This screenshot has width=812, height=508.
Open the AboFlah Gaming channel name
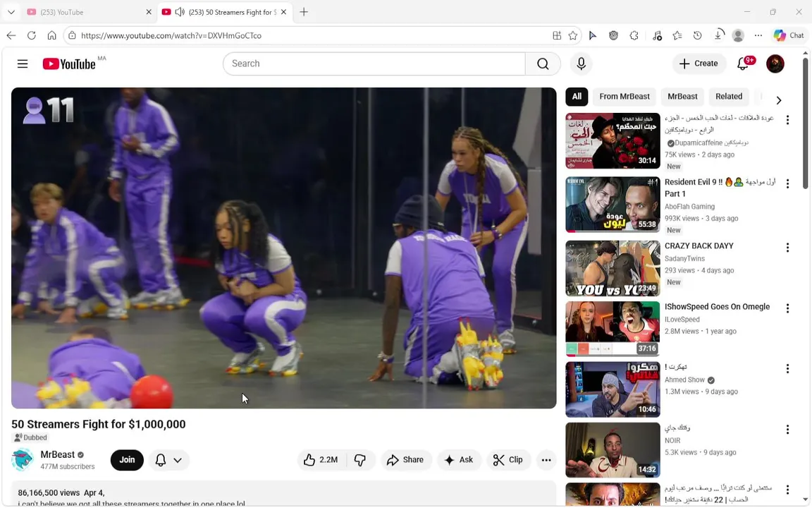689,206
